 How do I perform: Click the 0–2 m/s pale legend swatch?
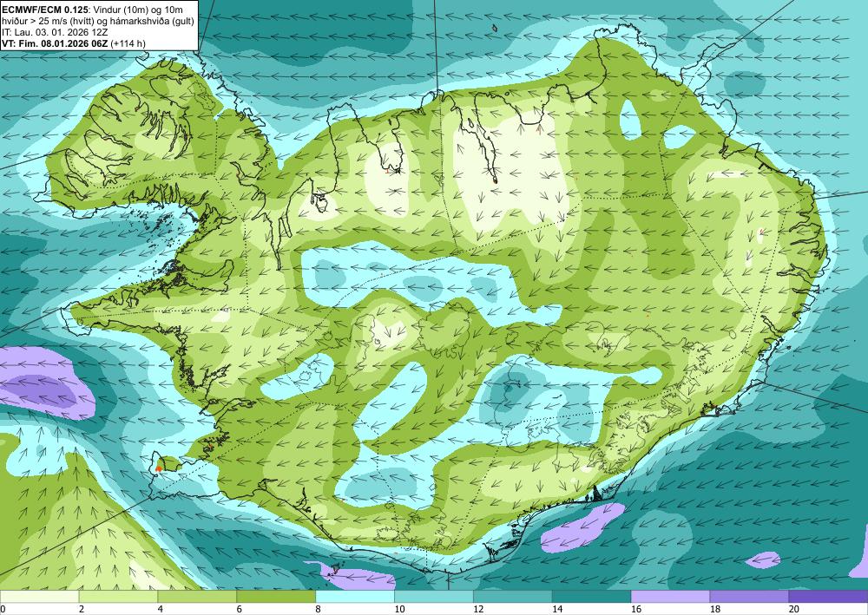39,597
